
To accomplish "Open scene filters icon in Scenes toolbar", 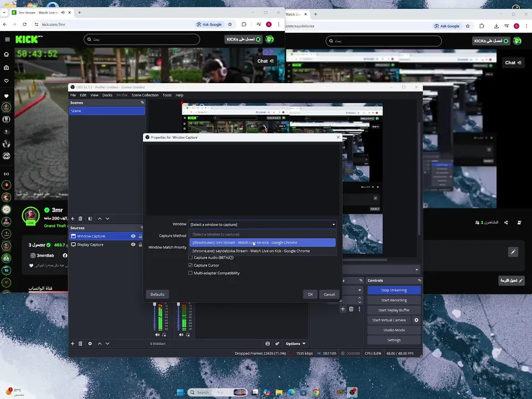I will (x=90, y=218).
